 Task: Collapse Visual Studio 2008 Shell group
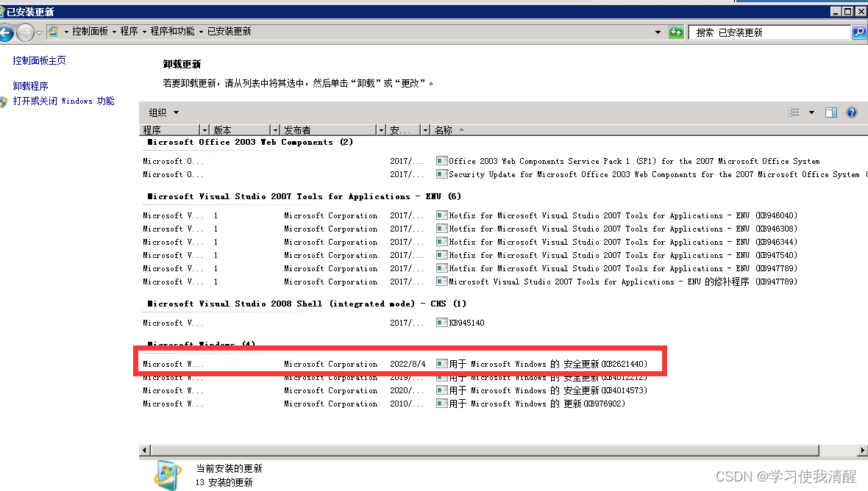[307, 304]
